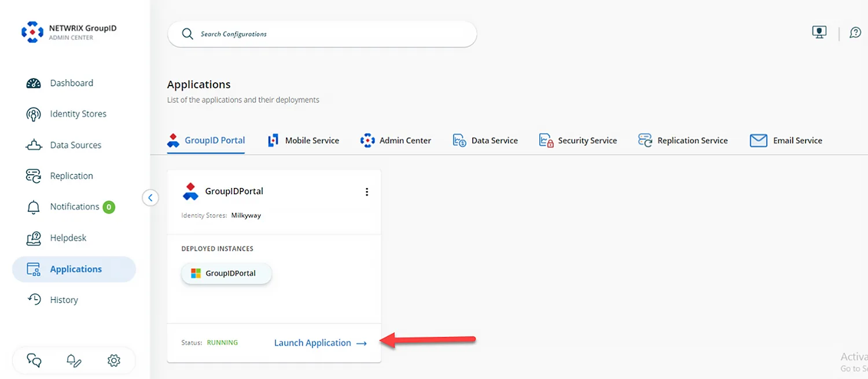Select Applications in the sidebar
Screen dimensions: 868x379
(x=74, y=269)
